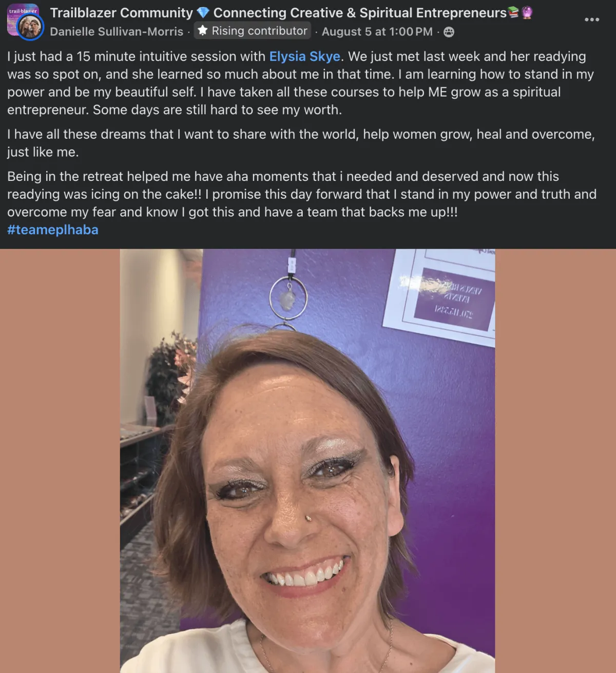This screenshot has width=616, height=673.
Task: Open the Trailblazer Community group name link
Action: coord(122,13)
